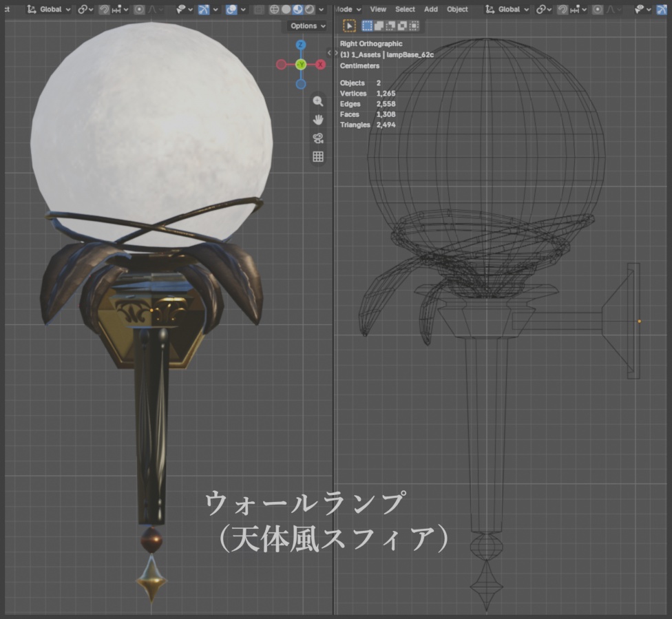
Task: Click the red X axis gizmo ball
Action: tap(320, 65)
